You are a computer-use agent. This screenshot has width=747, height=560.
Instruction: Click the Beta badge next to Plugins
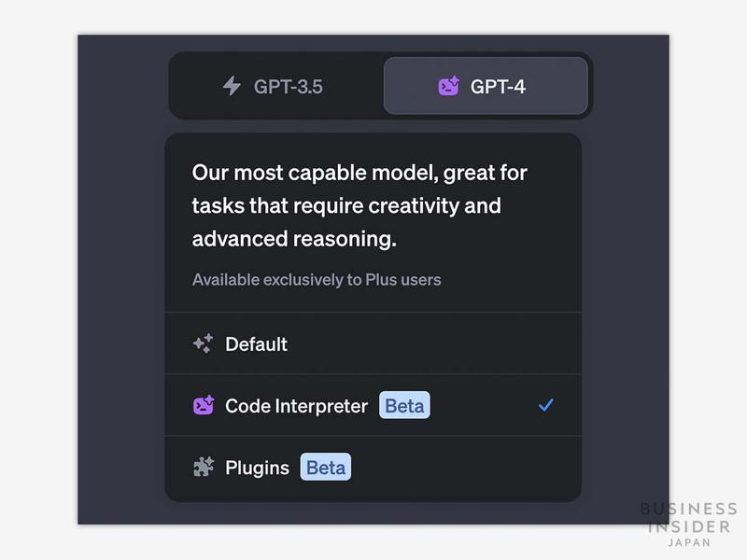[x=325, y=468]
